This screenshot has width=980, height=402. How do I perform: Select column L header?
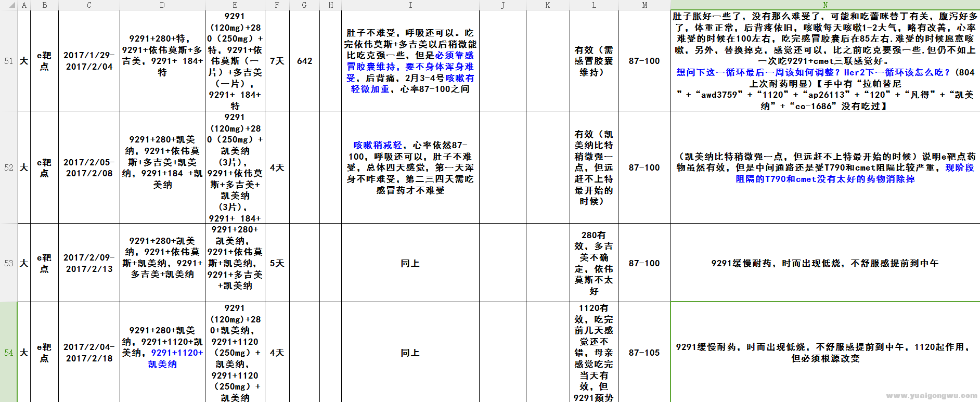pyautogui.click(x=594, y=5)
